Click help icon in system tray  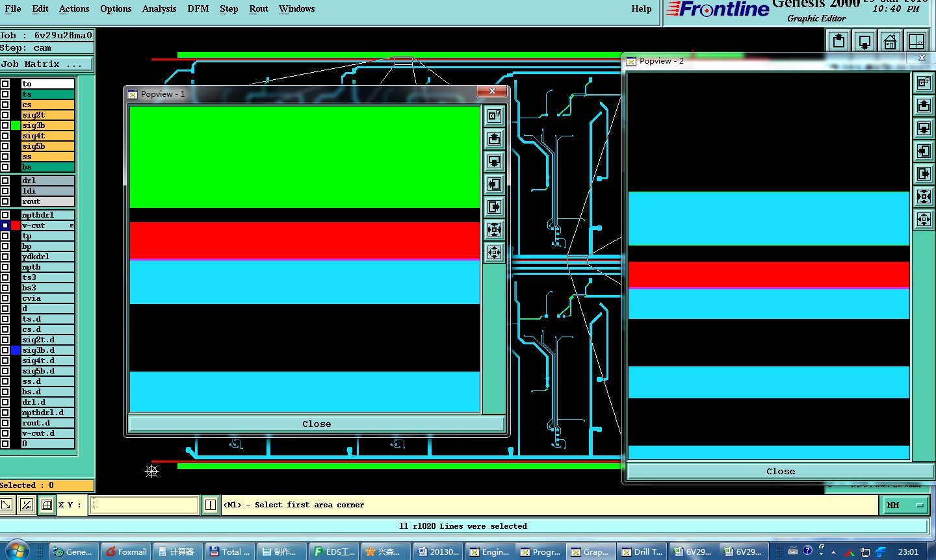[807, 551]
